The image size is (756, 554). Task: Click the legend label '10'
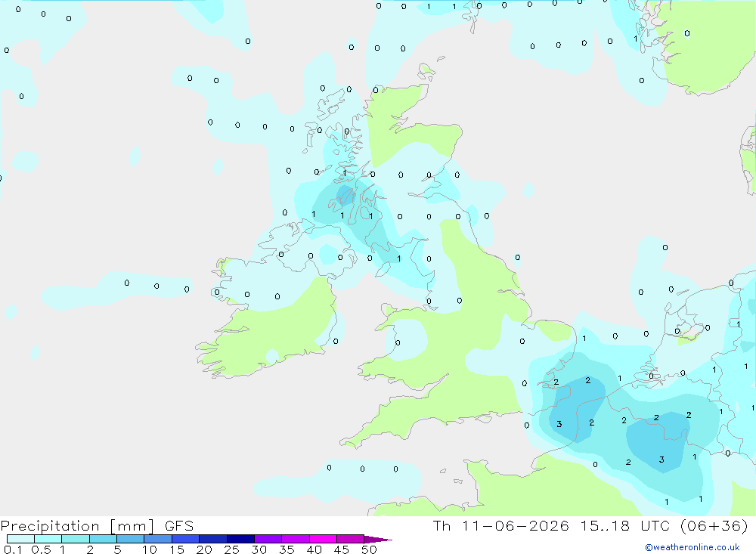pos(150,549)
